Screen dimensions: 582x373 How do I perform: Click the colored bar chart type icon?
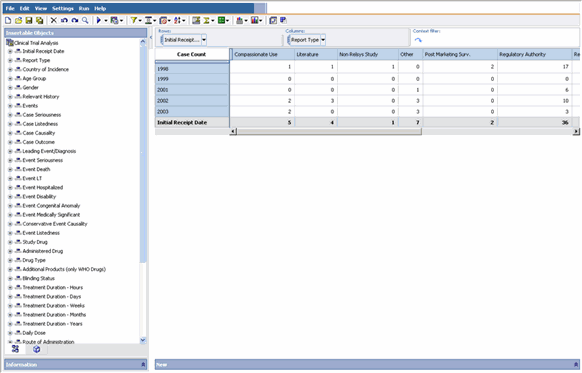coord(254,20)
